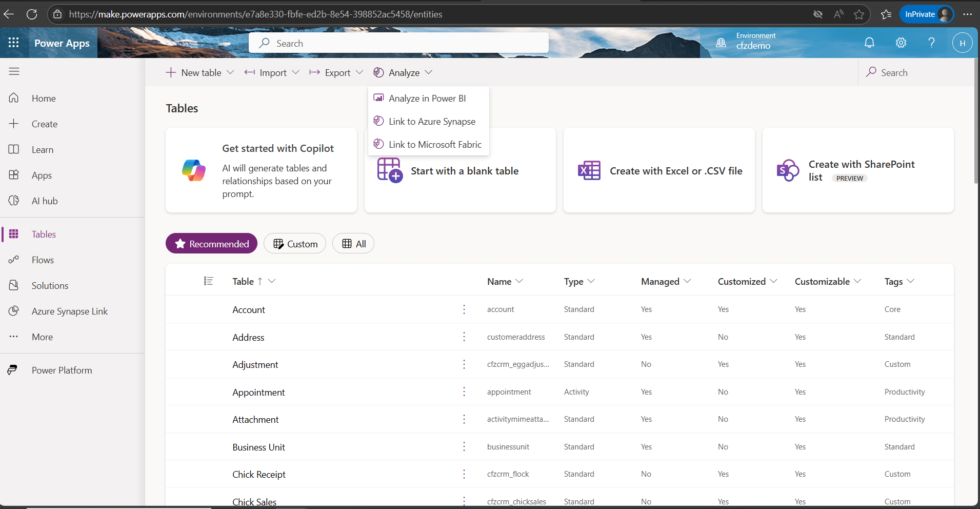Show All tables filter
Screen dimensions: 980x509
353,244
